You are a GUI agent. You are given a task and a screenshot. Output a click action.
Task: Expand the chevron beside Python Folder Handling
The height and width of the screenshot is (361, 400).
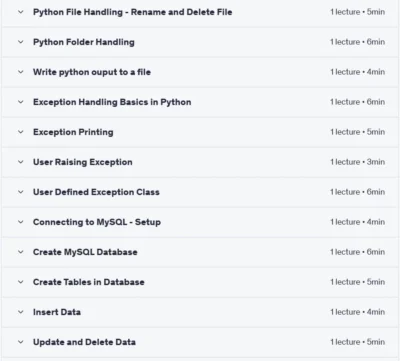(21, 42)
